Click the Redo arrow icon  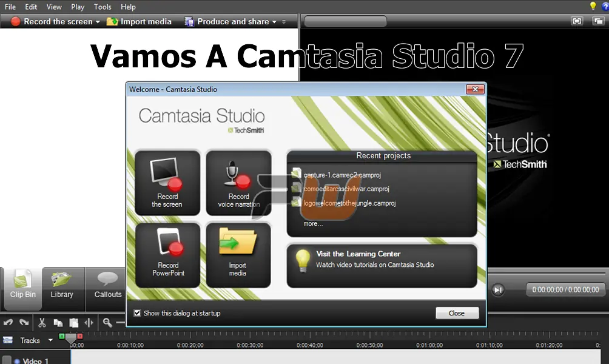24,322
